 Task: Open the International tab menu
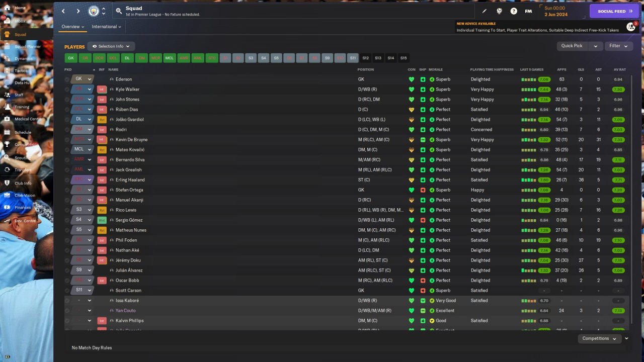coord(107,27)
